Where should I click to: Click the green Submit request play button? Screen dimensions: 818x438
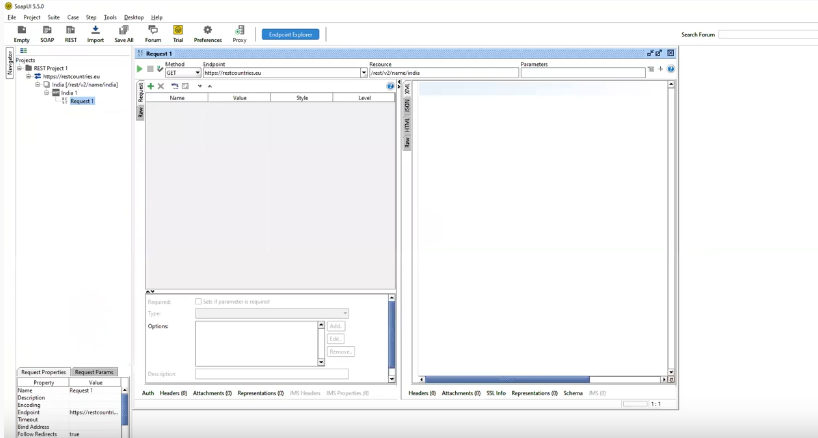pos(140,68)
